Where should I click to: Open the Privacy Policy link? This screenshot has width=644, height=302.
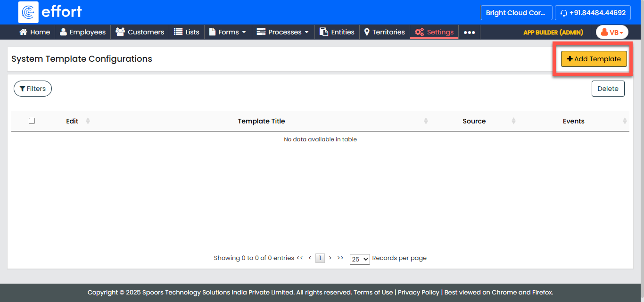pyautogui.click(x=418, y=292)
